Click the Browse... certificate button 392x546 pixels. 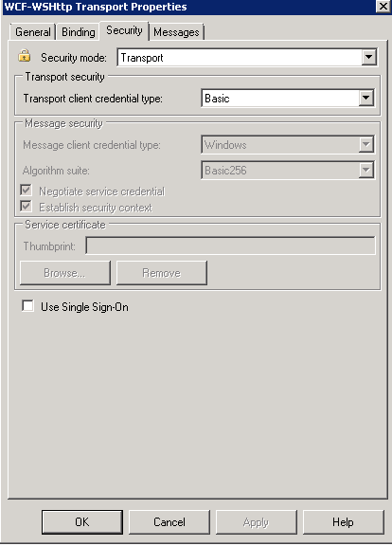(65, 273)
